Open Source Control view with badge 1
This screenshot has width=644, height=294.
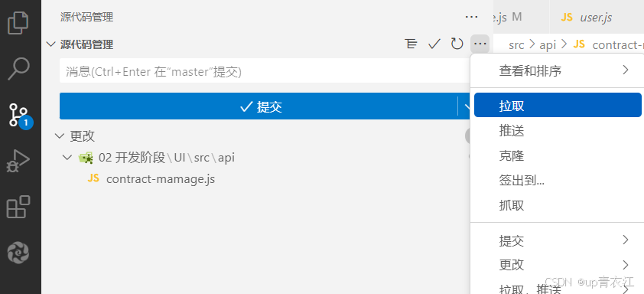pos(19,115)
